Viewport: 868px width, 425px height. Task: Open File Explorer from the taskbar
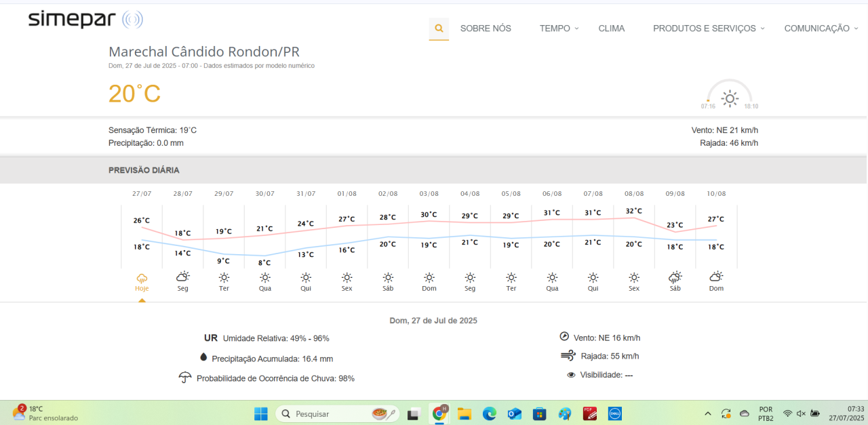click(x=465, y=413)
